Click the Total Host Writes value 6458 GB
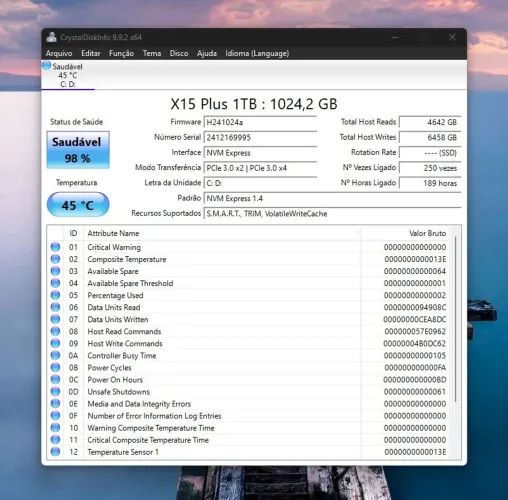Image resolution: width=508 pixels, height=500 pixels. coord(430,137)
